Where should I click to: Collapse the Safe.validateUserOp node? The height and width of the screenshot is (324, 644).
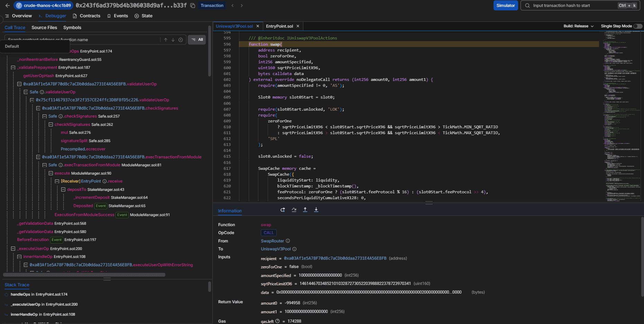coord(26,92)
